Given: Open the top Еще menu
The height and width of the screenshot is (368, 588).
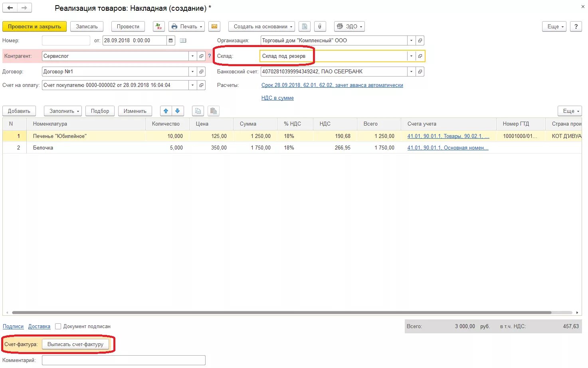Looking at the screenshot, I should pyautogui.click(x=554, y=26).
